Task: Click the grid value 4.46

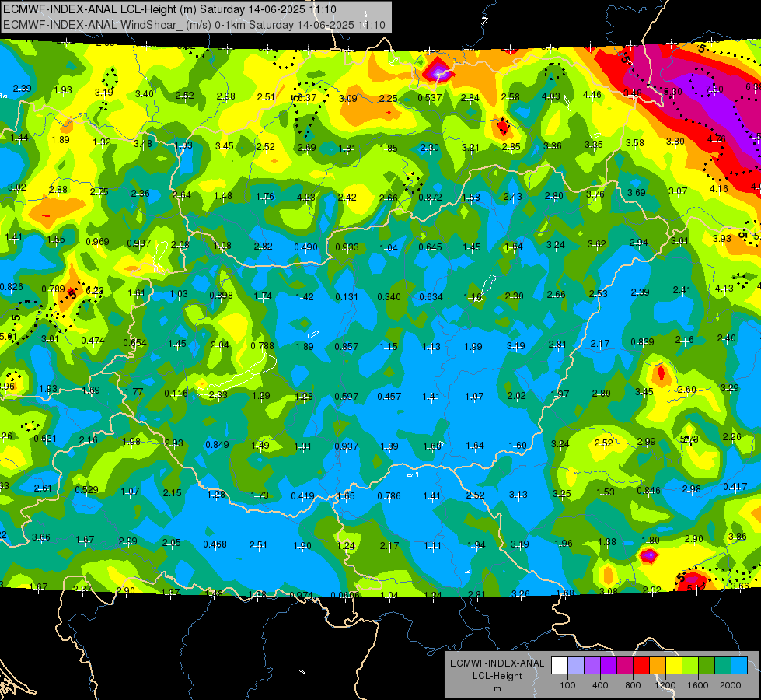Action: pyautogui.click(x=592, y=95)
